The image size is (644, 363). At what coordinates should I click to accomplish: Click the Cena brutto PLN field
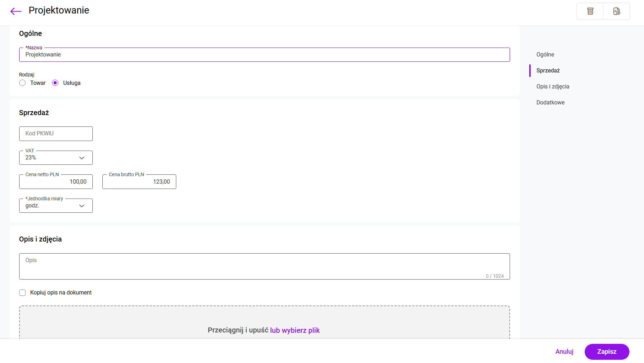[x=139, y=182]
